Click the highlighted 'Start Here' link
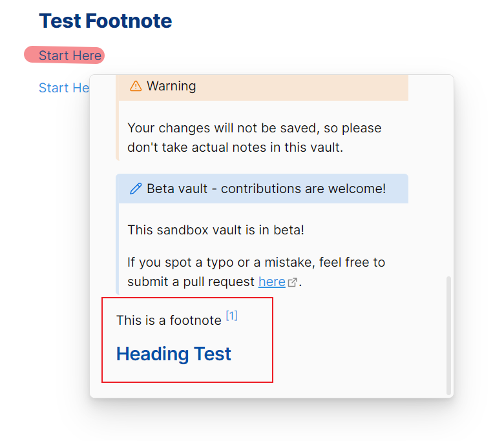 pyautogui.click(x=70, y=56)
